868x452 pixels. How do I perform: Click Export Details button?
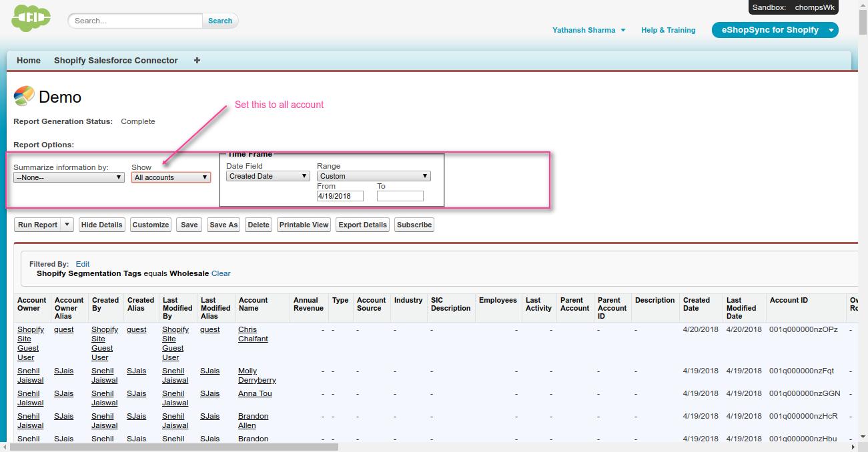coord(363,225)
